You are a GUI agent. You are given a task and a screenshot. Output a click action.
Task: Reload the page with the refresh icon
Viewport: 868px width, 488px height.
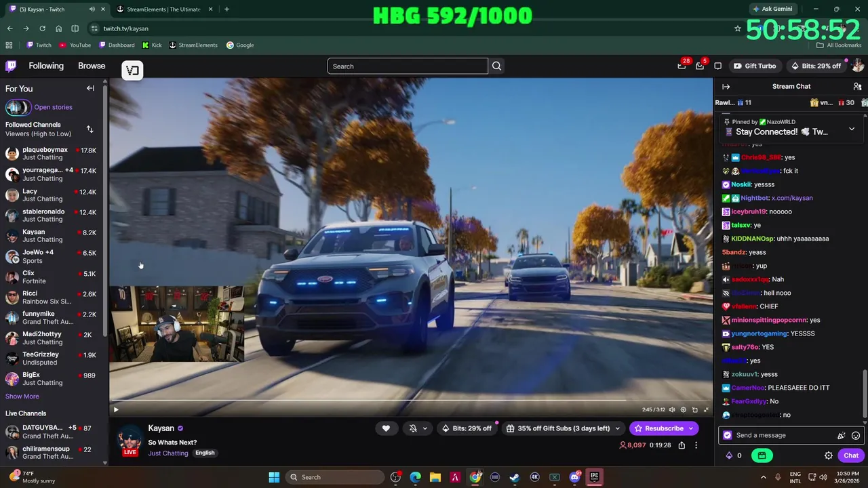(42, 28)
